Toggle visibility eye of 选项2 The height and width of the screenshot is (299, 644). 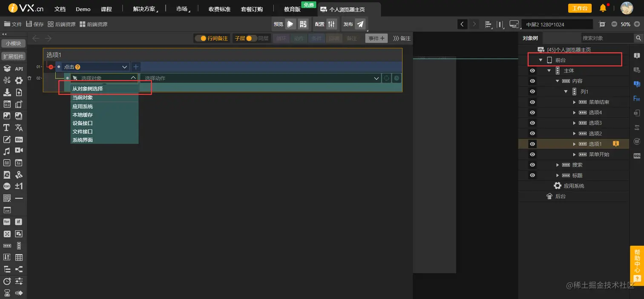pyautogui.click(x=532, y=133)
